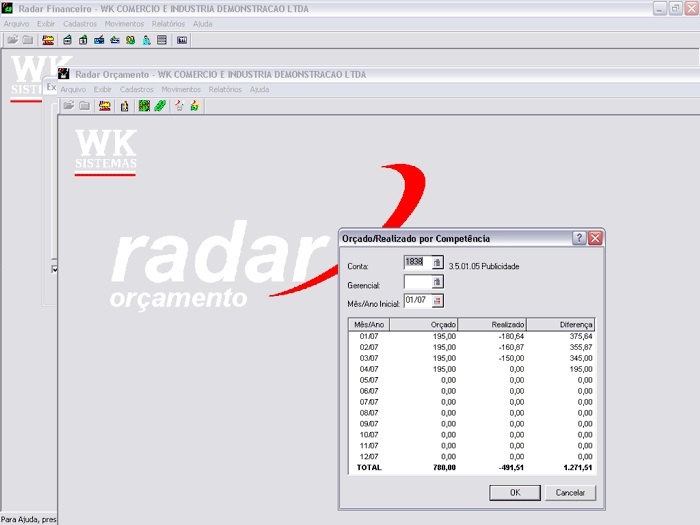Click the Mês/Ano Inicial text field
The height and width of the screenshot is (525, 700).
417,300
